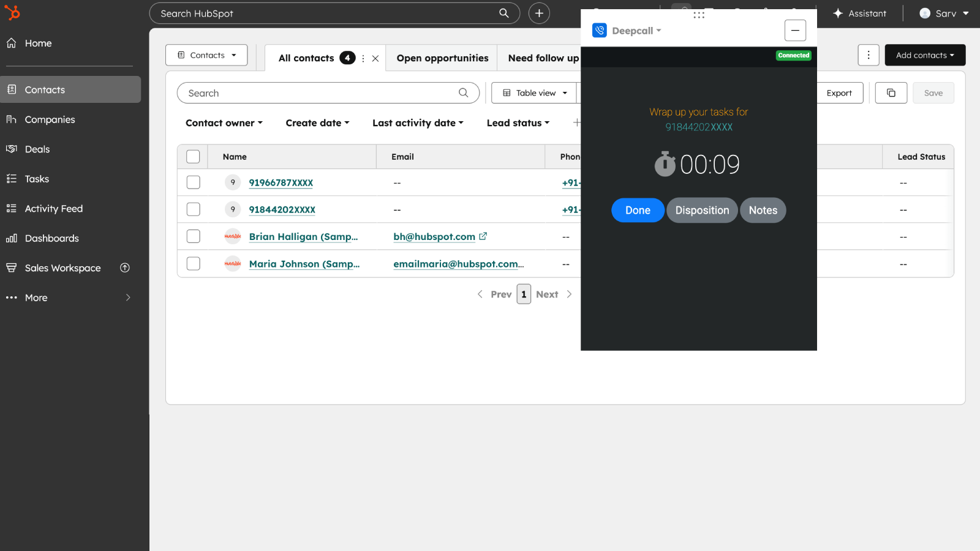
Task: Open the Activity Feed page
Action: coord(53,209)
